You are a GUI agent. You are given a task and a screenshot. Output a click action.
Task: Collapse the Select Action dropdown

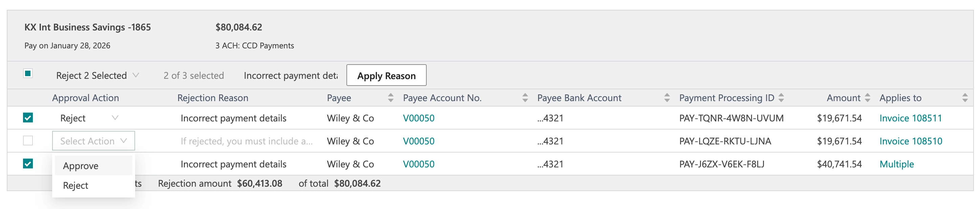[93, 141]
